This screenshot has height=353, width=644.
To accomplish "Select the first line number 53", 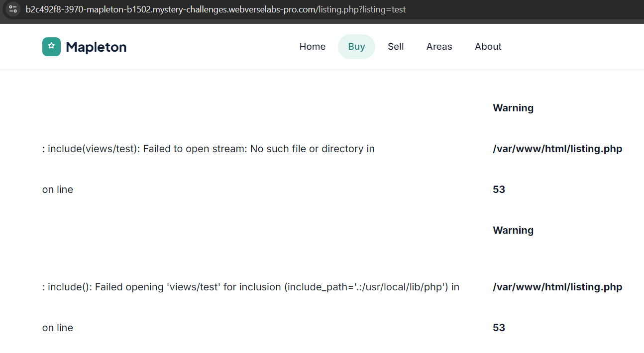I will [x=499, y=189].
